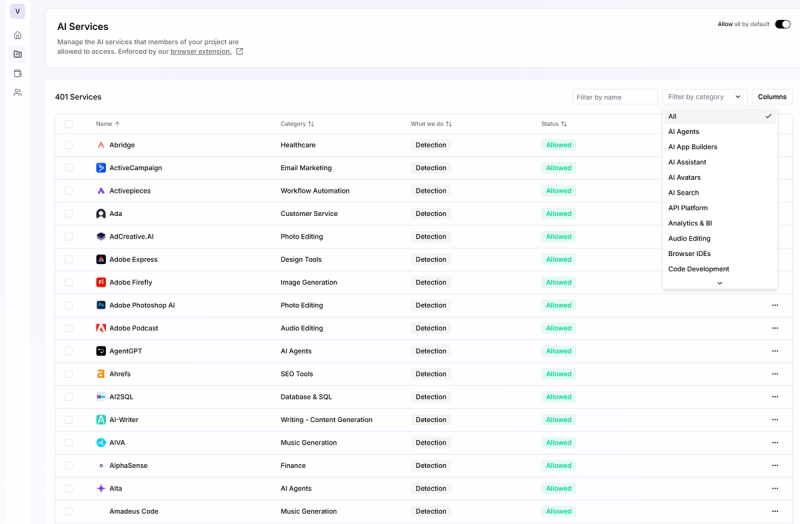Check the AlphaSense row checkbox
800x524 pixels.
pyautogui.click(x=69, y=465)
